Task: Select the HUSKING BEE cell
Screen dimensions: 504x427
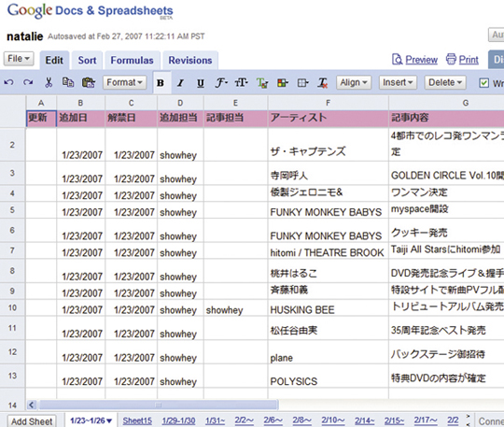Action: point(328,308)
